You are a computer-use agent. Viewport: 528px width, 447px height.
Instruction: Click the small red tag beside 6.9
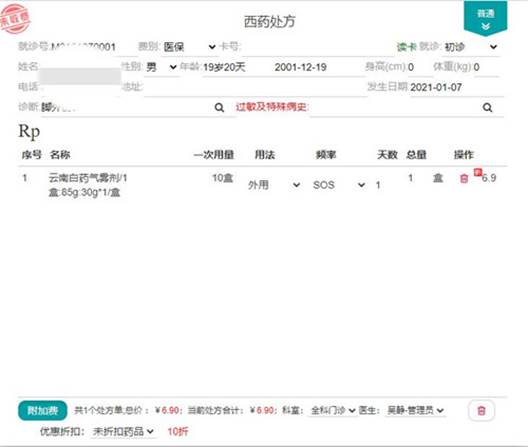tap(478, 172)
